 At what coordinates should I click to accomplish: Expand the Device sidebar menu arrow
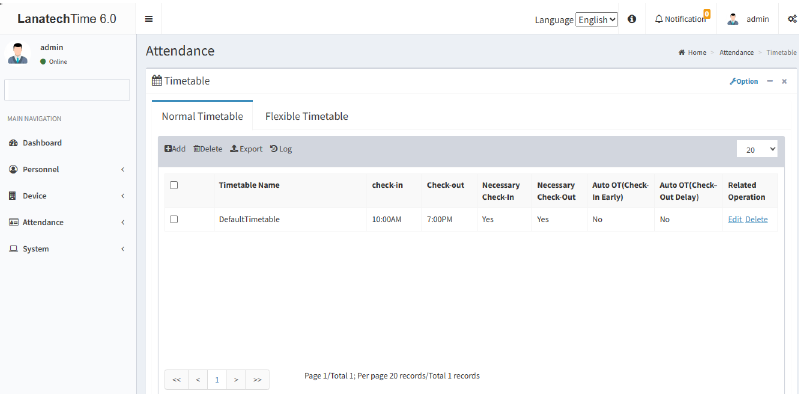[122, 196]
